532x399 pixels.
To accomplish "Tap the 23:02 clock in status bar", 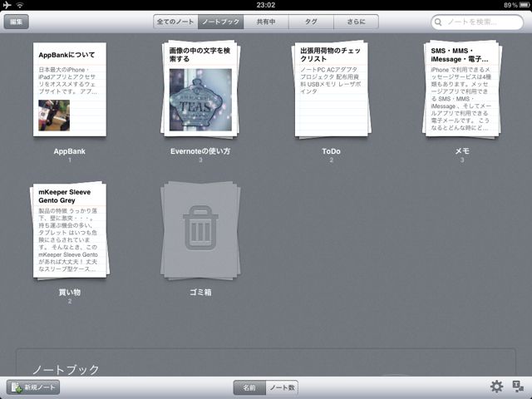I will click(266, 5).
